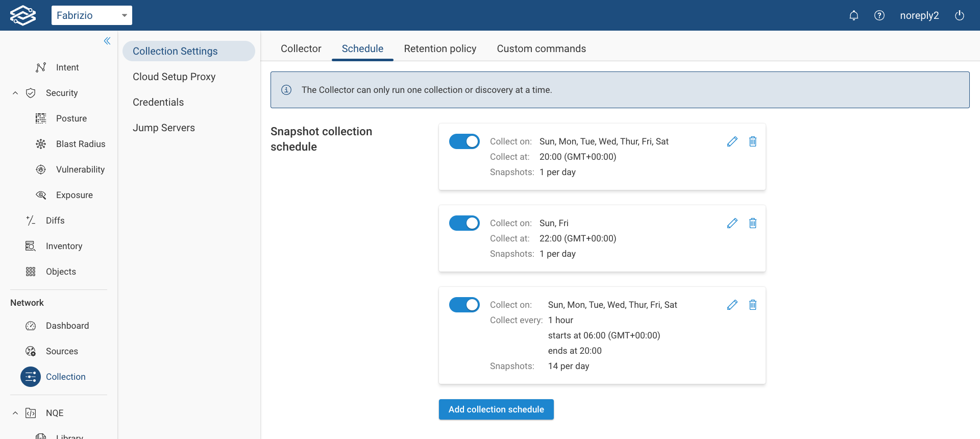Edit the hourly collection schedule
Viewport: 980px width, 439px height.
point(732,305)
